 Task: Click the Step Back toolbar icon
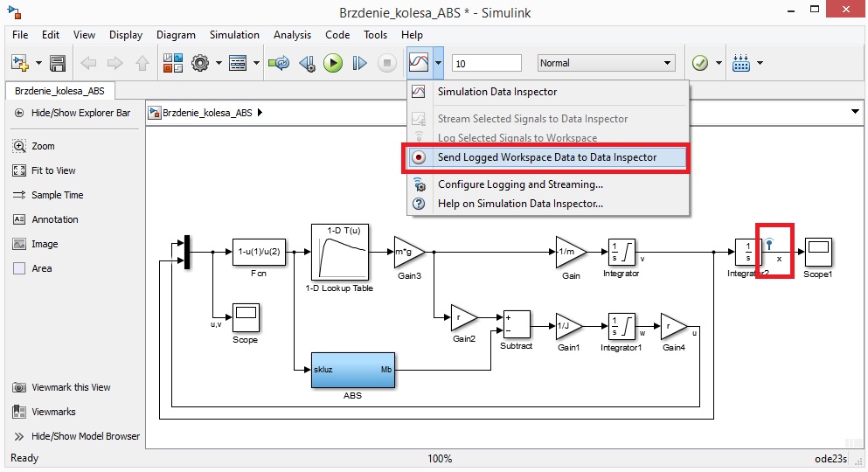[x=307, y=63]
